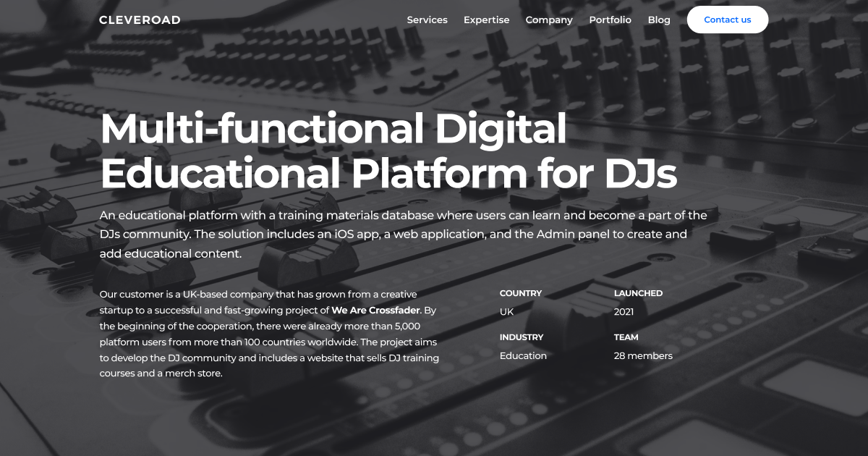Image resolution: width=868 pixels, height=456 pixels.
Task: Select the Education industry value
Action: tap(523, 355)
